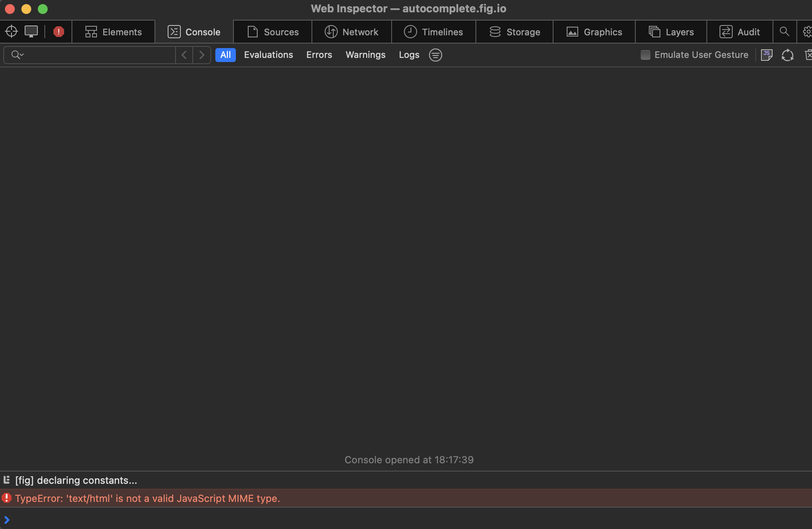This screenshot has height=529, width=812.
Task: Open Web Inspector settings gear
Action: click(807, 32)
